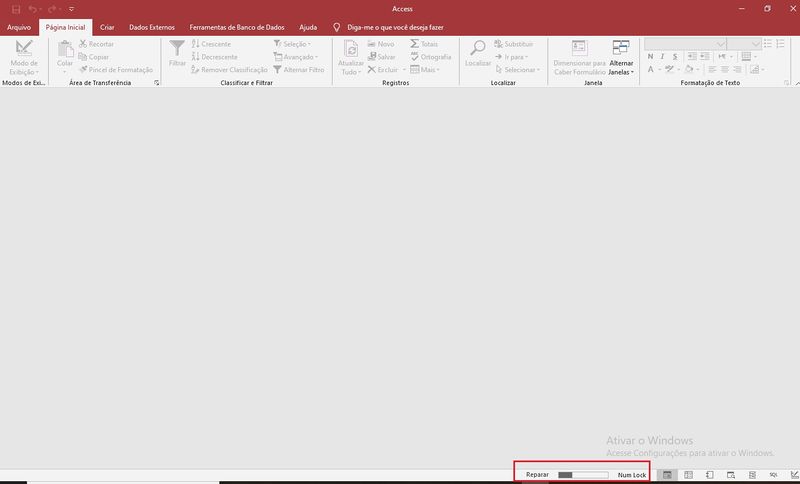Click the Substituir button

click(x=514, y=44)
